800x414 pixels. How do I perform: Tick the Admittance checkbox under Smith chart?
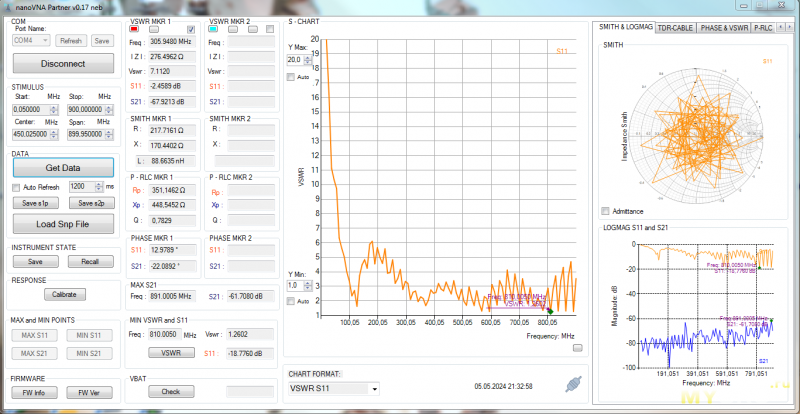click(604, 211)
